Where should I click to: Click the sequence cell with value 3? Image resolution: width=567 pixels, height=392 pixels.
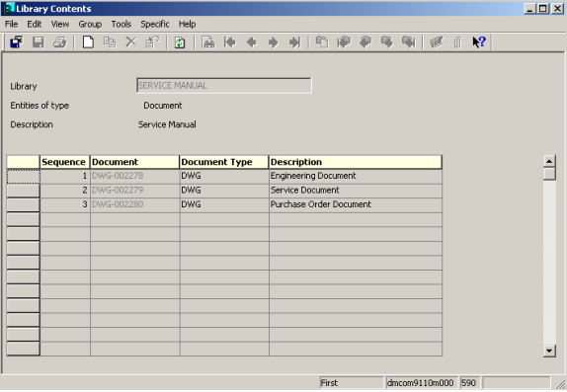click(65, 204)
